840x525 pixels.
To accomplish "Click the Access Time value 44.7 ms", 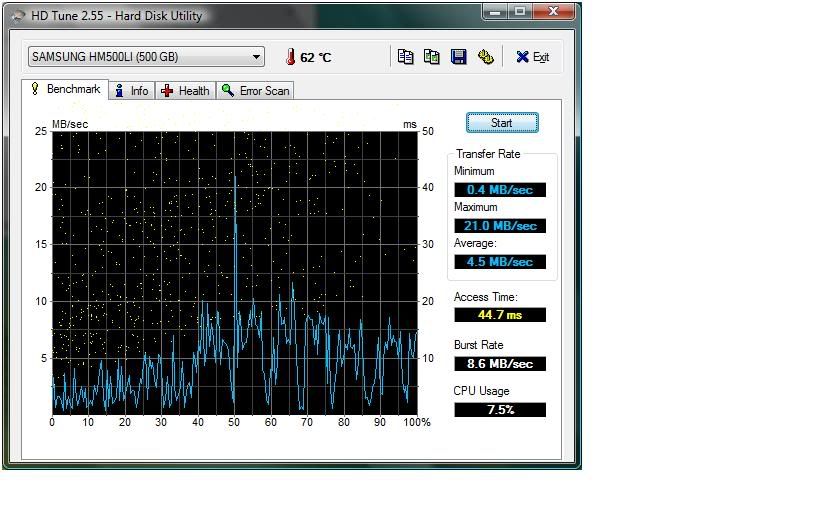I will (x=500, y=314).
